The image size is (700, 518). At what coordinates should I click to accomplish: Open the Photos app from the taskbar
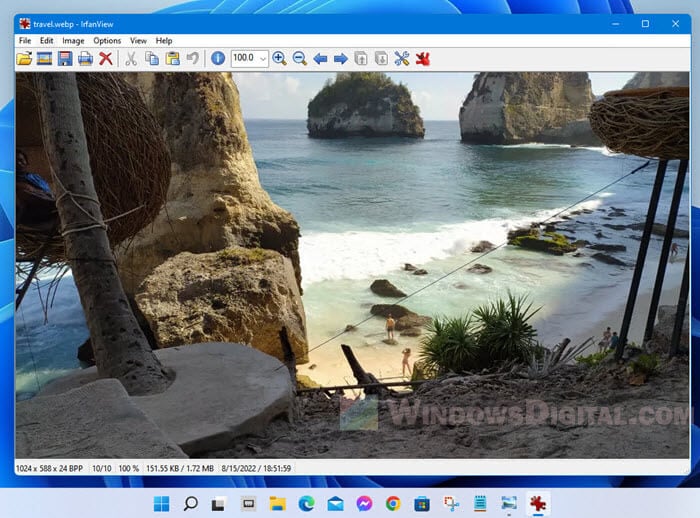509,504
